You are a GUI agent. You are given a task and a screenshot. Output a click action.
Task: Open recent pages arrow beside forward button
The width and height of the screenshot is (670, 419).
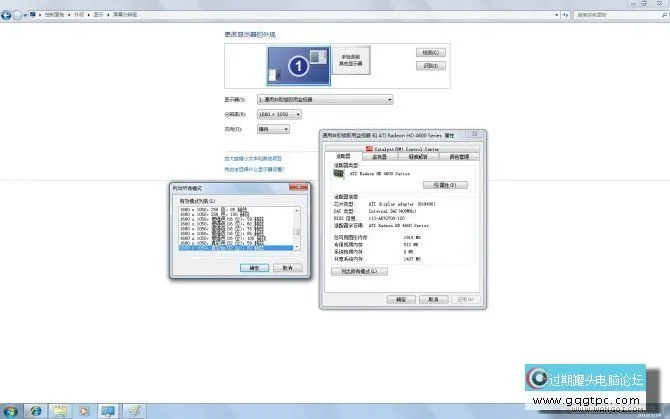[25, 15]
